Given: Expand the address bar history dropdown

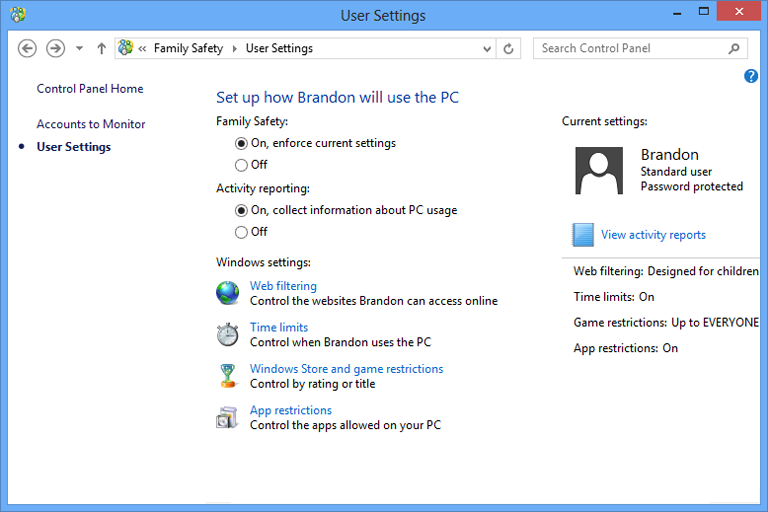Looking at the screenshot, I should coord(487,48).
